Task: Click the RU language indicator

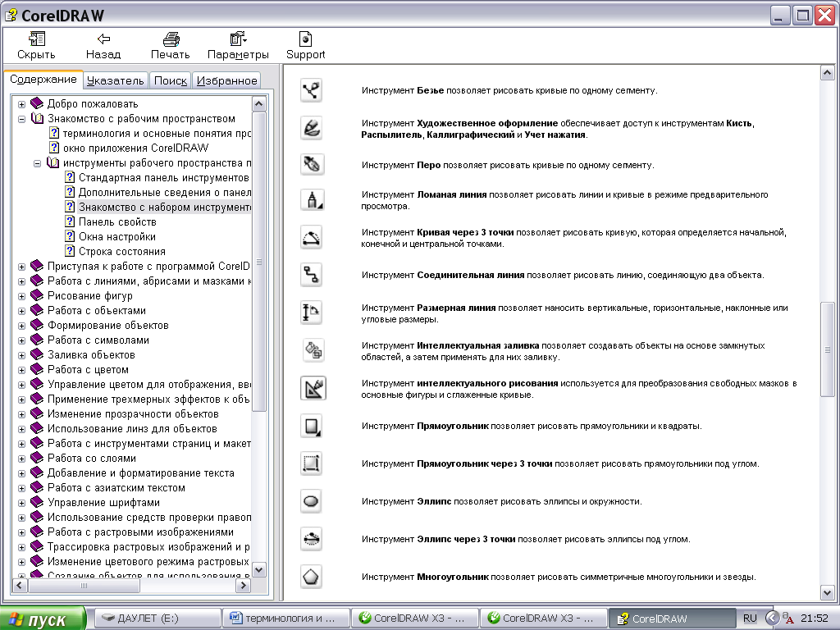Action: (750, 619)
